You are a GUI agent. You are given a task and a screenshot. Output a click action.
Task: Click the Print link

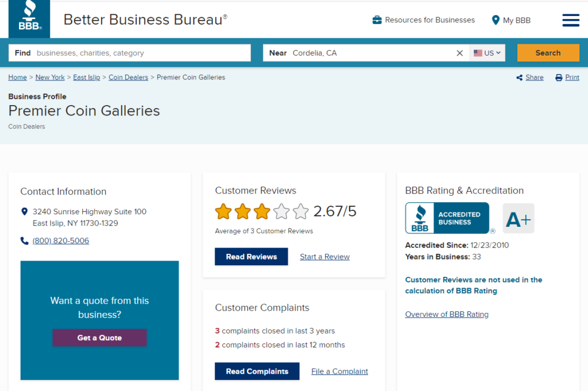coord(572,78)
